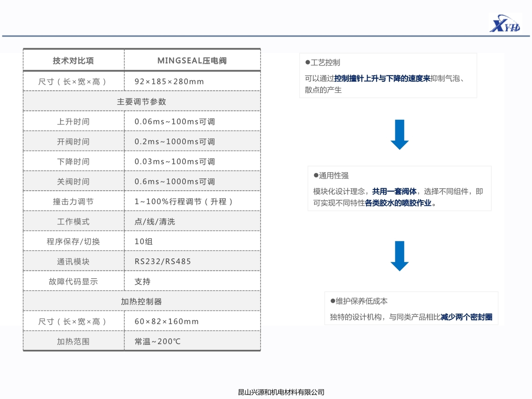Click value 常温~200℃
The height and width of the screenshot is (399, 532).
pos(157,342)
